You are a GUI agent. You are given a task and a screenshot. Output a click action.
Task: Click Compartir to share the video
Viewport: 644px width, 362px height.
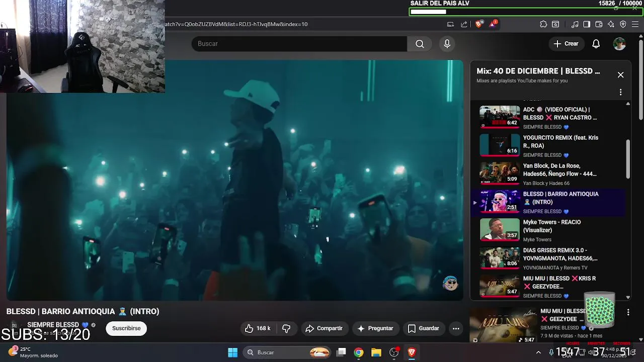coord(325,328)
